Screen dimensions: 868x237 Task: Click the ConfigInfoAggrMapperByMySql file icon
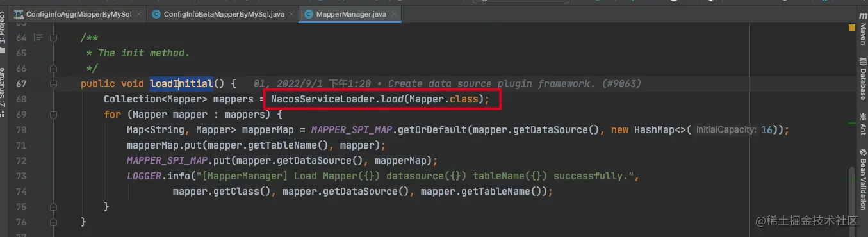[18, 14]
